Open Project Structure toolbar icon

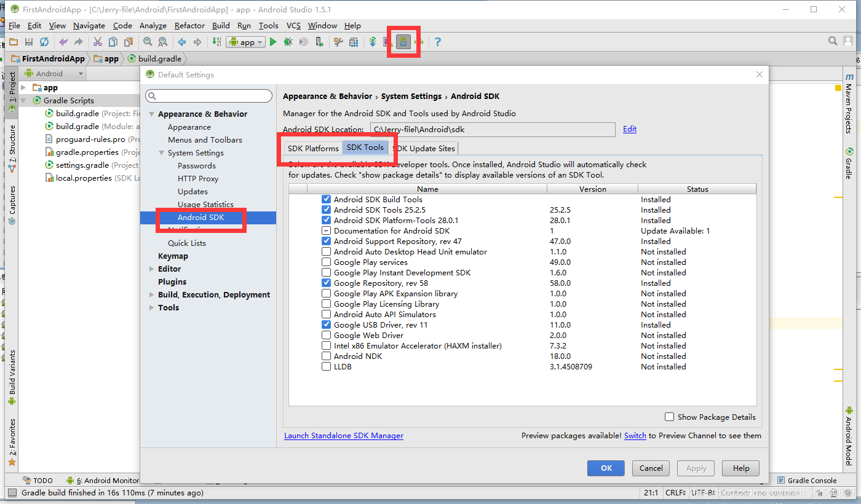coord(354,42)
